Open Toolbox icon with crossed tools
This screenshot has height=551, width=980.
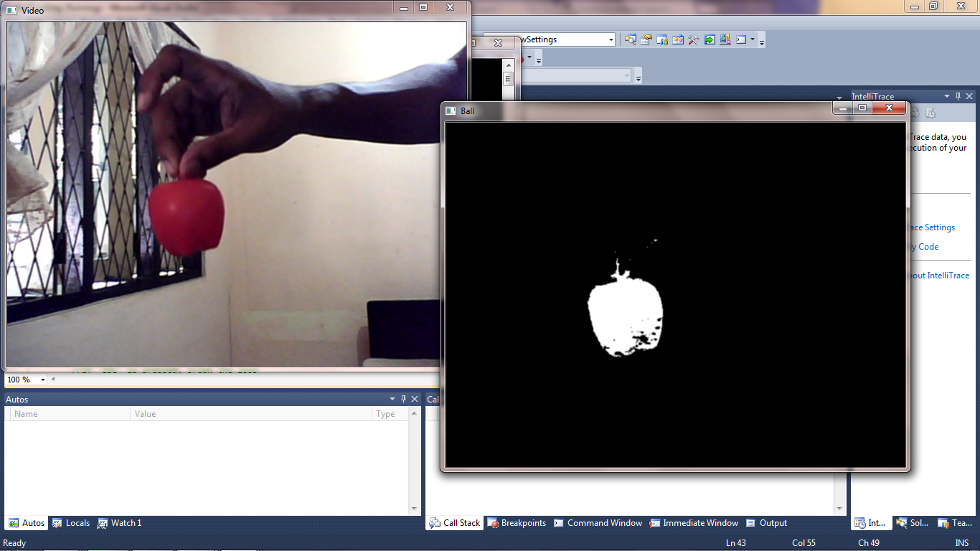[x=694, y=39]
